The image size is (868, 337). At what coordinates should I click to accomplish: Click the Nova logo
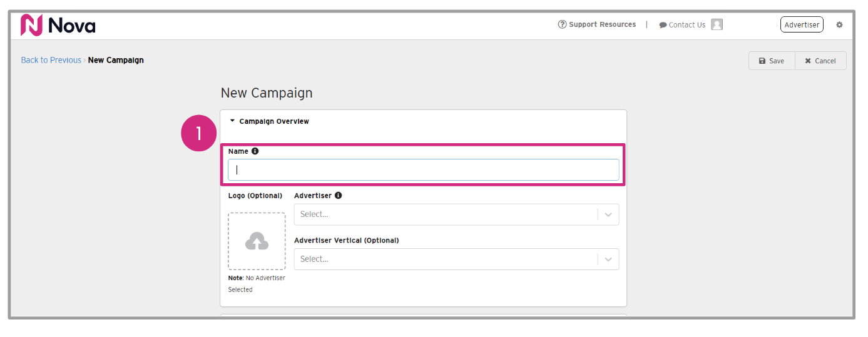(58, 25)
